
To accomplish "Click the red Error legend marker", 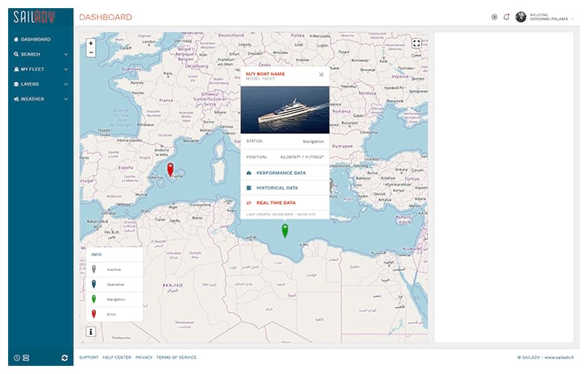I will (x=94, y=314).
